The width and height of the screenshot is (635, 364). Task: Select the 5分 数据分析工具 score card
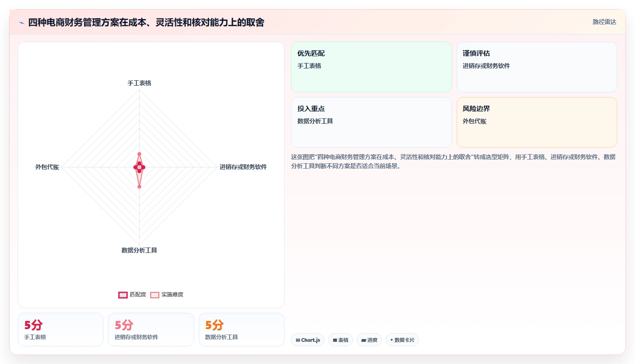(x=241, y=330)
